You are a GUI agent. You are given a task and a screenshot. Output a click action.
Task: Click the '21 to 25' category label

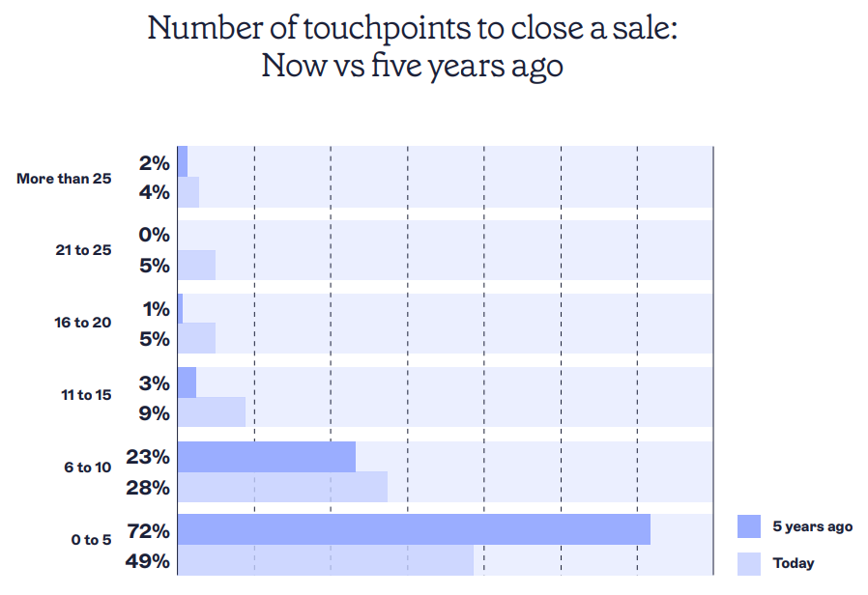tap(83, 250)
